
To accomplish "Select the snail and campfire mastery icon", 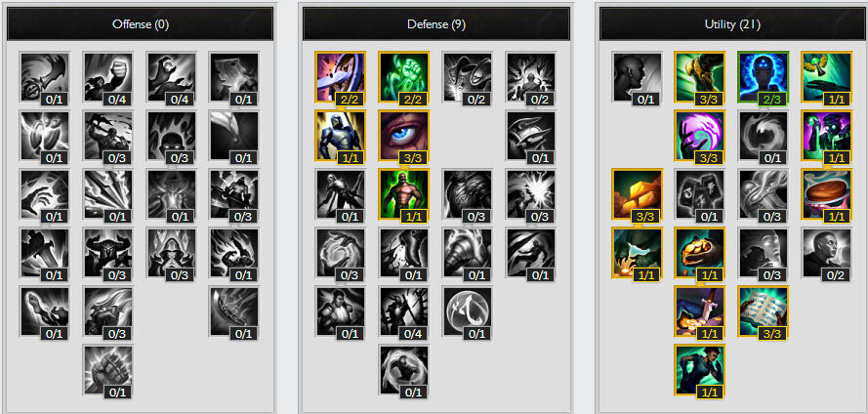I will 637,253.
